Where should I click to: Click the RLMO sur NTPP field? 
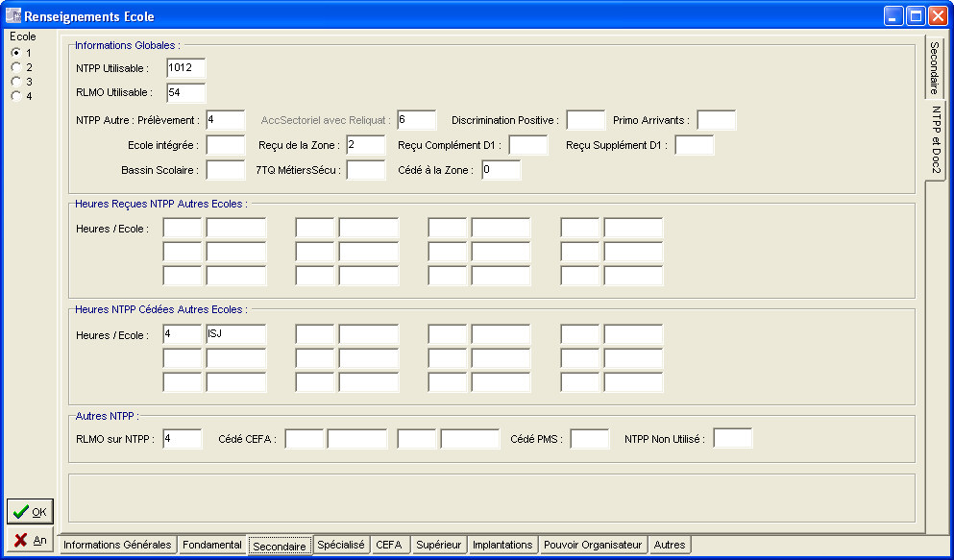(x=183, y=439)
